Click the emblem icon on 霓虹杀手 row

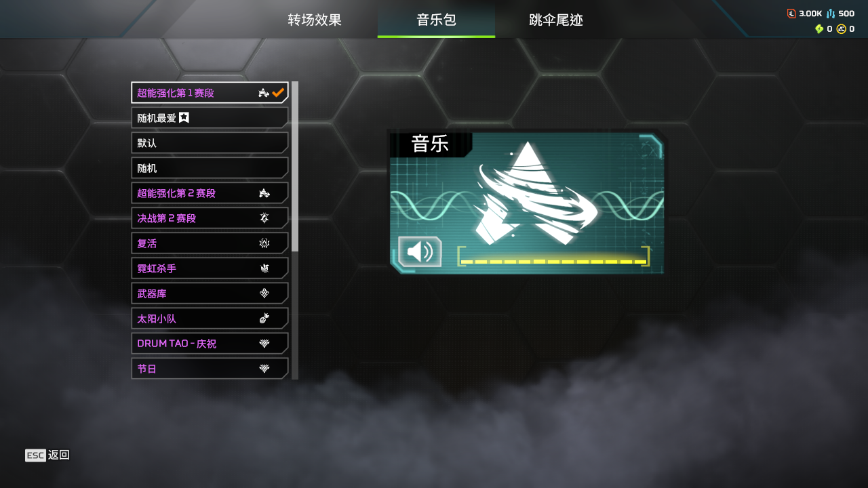click(264, 268)
